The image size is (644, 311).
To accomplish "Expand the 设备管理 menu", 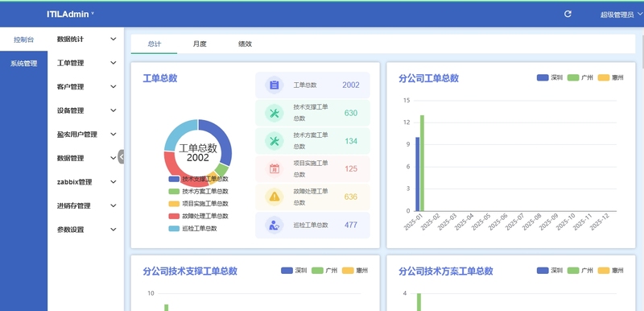I will click(87, 110).
